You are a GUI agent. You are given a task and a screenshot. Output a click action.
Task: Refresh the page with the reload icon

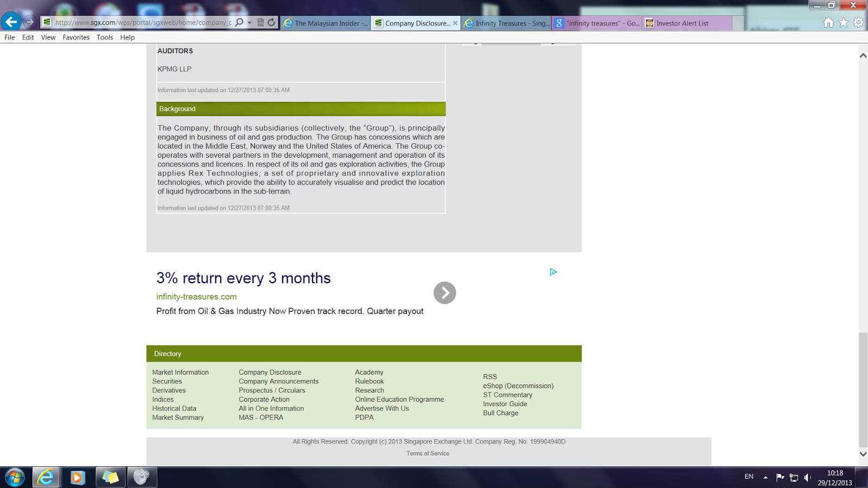click(272, 22)
